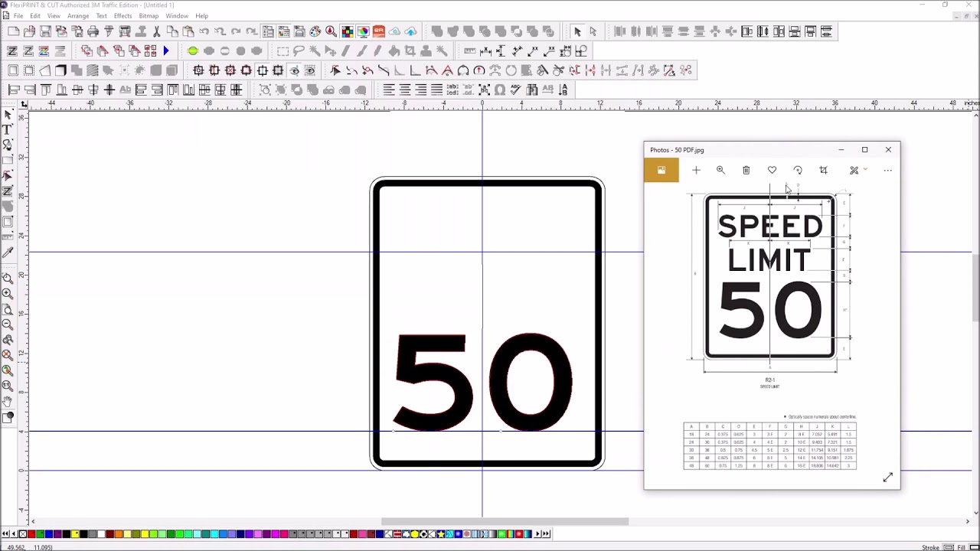Click the green circle icon in second toolbar
The width and height of the screenshot is (980, 551).
tap(193, 51)
